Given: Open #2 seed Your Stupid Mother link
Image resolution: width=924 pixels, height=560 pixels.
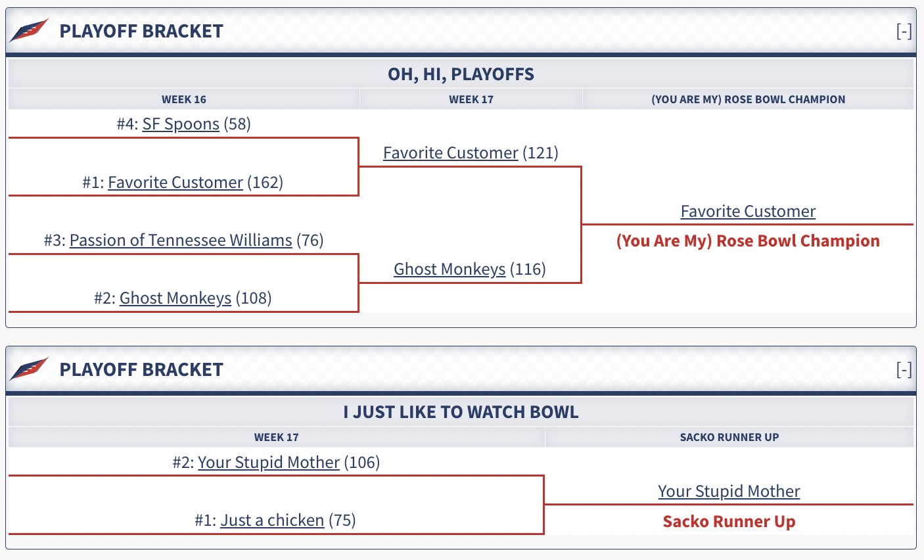Looking at the screenshot, I should pyautogui.click(x=269, y=462).
